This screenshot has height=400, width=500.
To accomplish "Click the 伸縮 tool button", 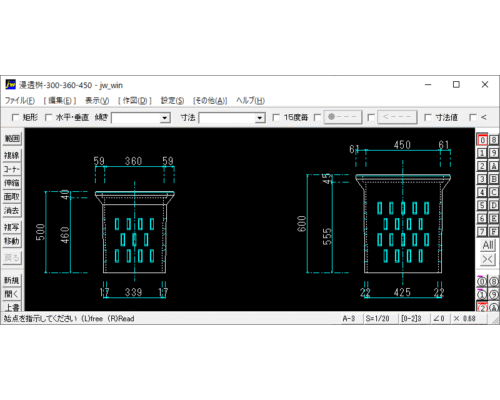I will (x=12, y=183).
